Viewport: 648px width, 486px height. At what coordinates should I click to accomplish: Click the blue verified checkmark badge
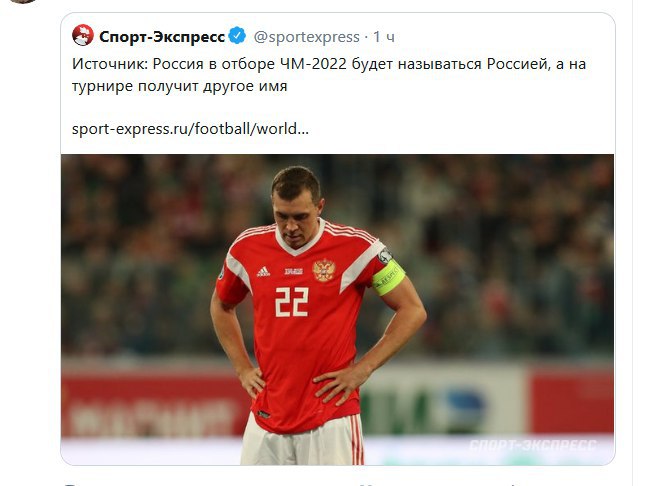238,35
